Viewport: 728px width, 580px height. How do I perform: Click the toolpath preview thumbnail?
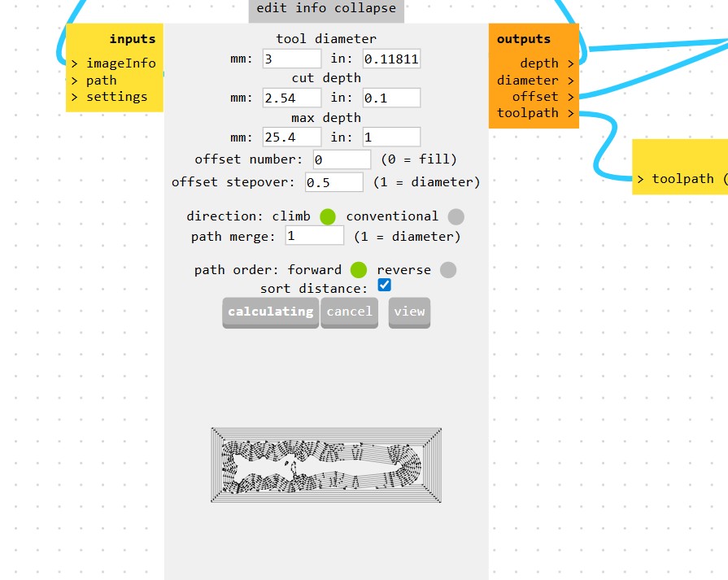tap(326, 464)
